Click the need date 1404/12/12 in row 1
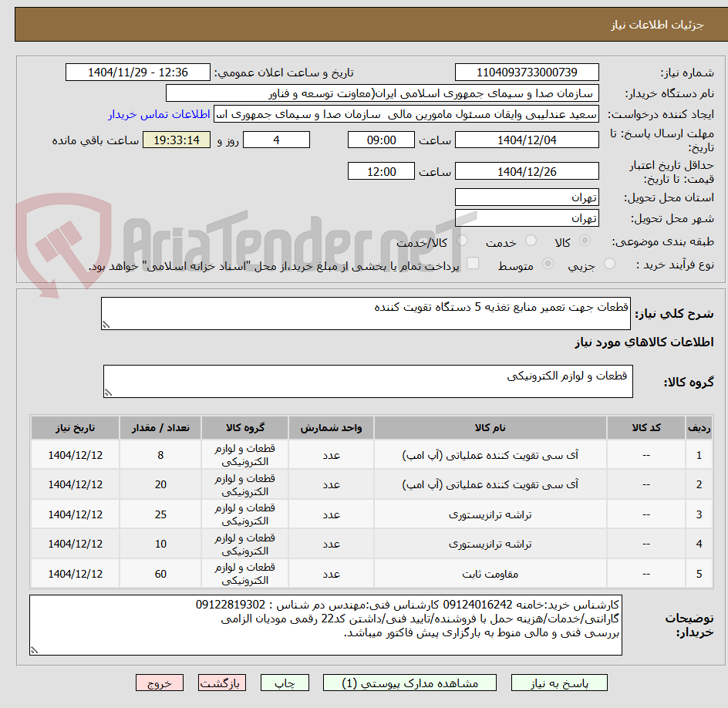Screen dimensions: 728x708 pyautogui.click(x=76, y=455)
